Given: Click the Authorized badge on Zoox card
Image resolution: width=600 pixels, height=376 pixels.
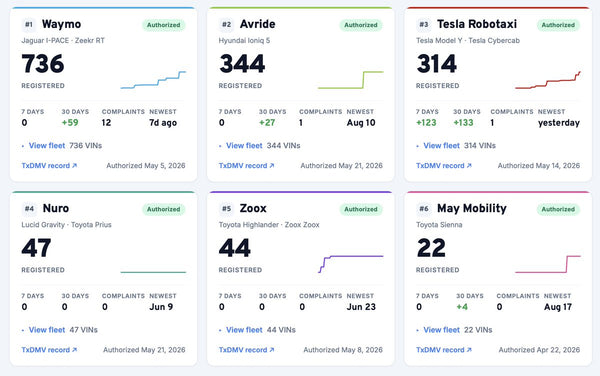Looking at the screenshot, I should [361, 209].
